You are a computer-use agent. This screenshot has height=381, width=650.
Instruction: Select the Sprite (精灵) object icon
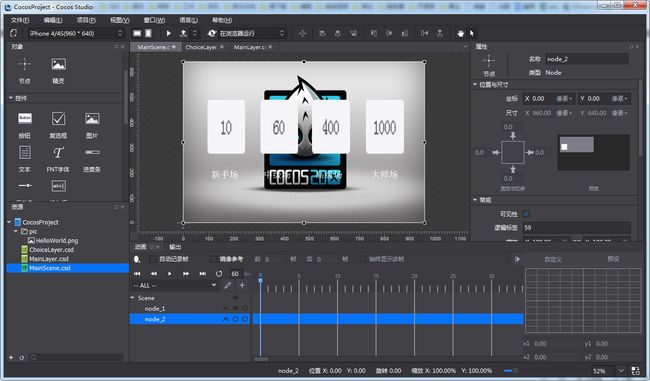pos(58,64)
